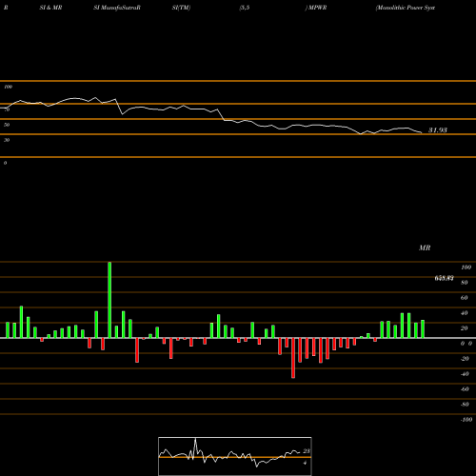This screenshot has width=476, height=476.
Task: Click the MR label above bar chart
Action: coord(425,248)
